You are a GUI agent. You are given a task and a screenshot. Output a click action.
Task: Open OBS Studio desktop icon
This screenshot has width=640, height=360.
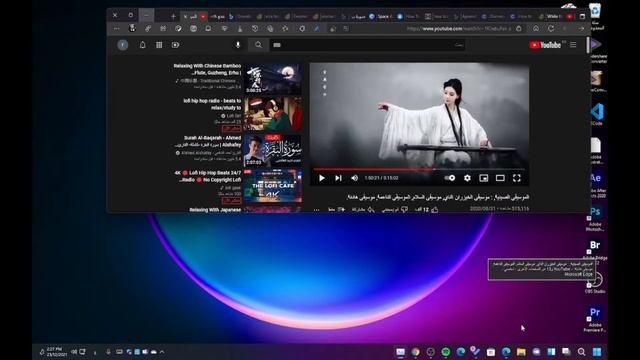(x=595, y=283)
